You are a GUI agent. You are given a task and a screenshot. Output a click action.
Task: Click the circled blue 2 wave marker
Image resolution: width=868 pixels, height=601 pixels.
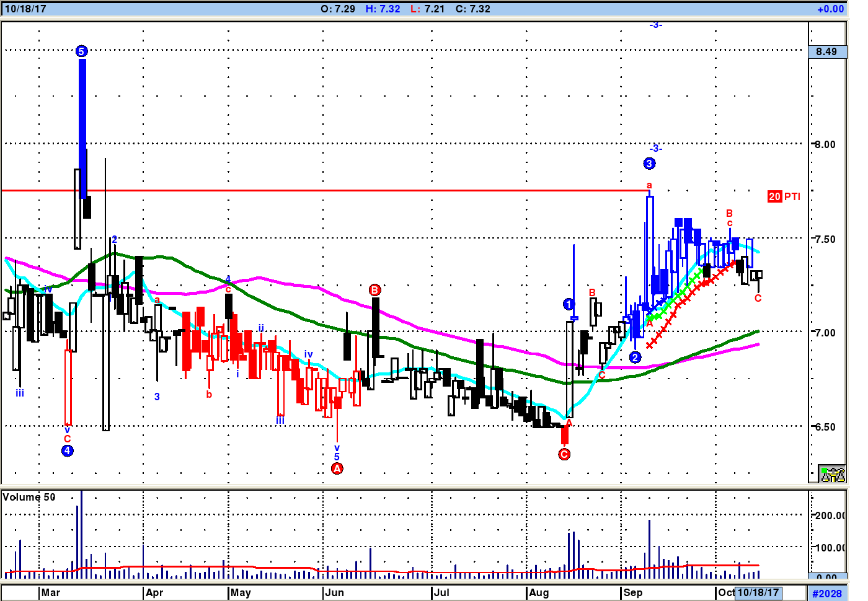pyautogui.click(x=635, y=358)
